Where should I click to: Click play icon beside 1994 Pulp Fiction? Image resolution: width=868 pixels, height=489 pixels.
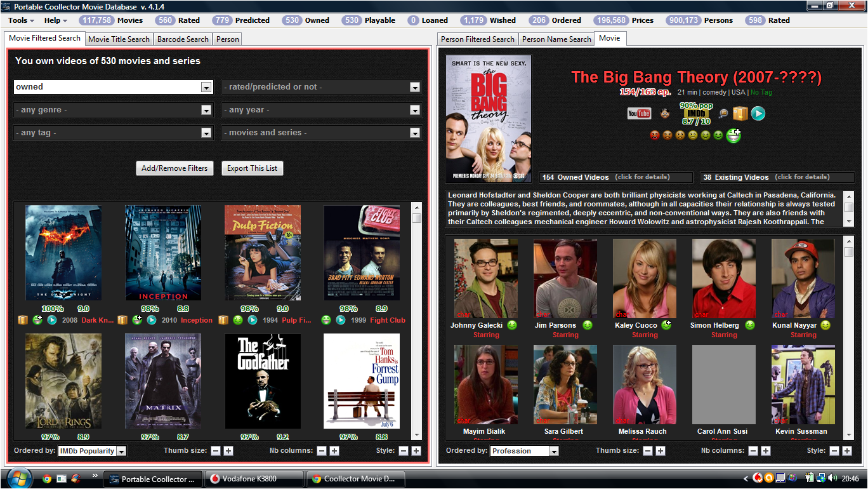[253, 320]
